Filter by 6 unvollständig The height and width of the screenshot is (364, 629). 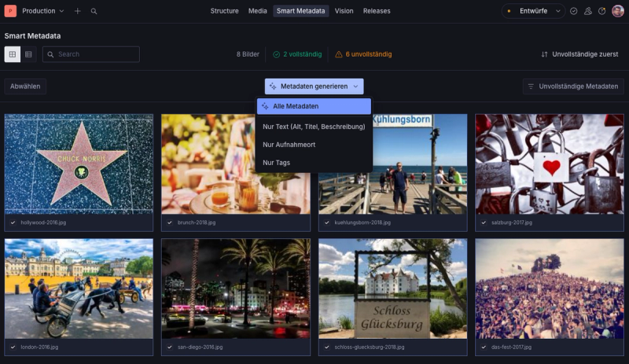[363, 54]
